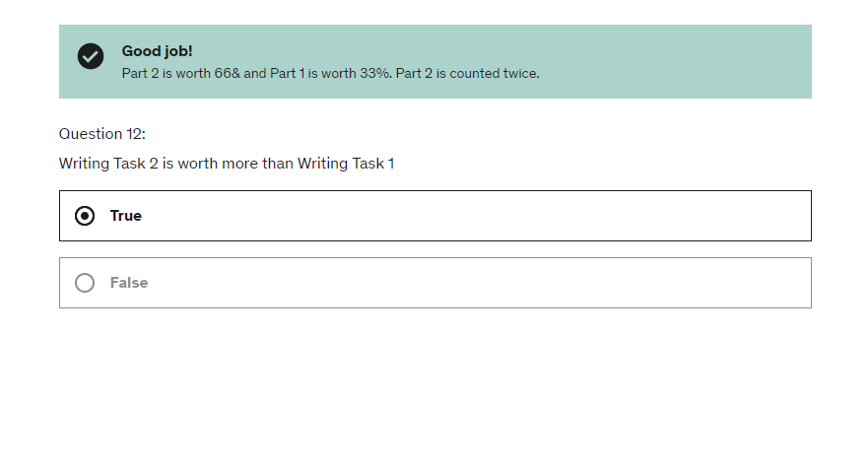Click the checkmark icon in the feedback banner
This screenshot has width=868, height=474.
(x=91, y=57)
